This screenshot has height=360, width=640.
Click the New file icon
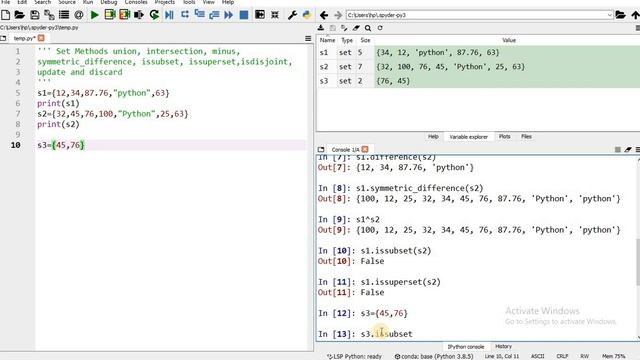pyautogui.click(x=6, y=15)
